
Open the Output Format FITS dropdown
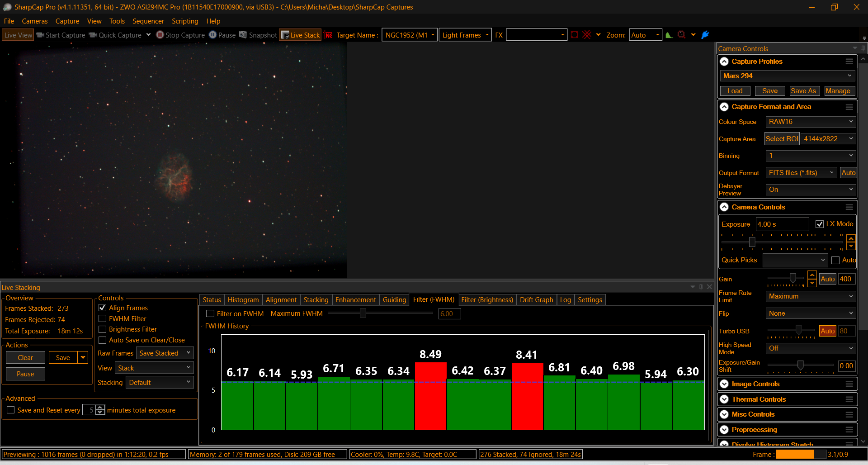click(801, 173)
